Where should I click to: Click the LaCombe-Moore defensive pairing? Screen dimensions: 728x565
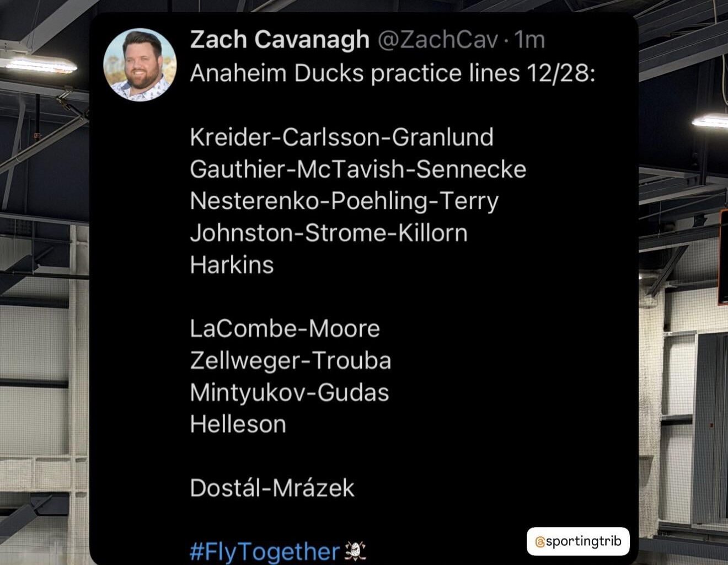pos(284,328)
